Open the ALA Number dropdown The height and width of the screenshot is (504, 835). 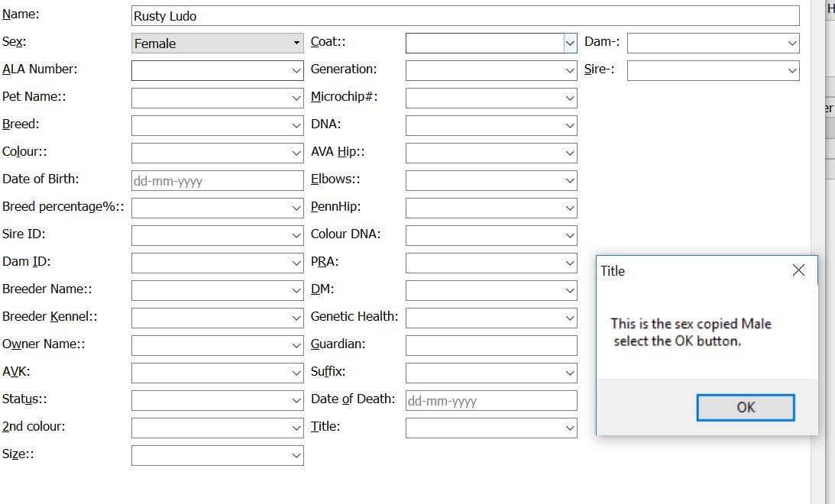(296, 71)
